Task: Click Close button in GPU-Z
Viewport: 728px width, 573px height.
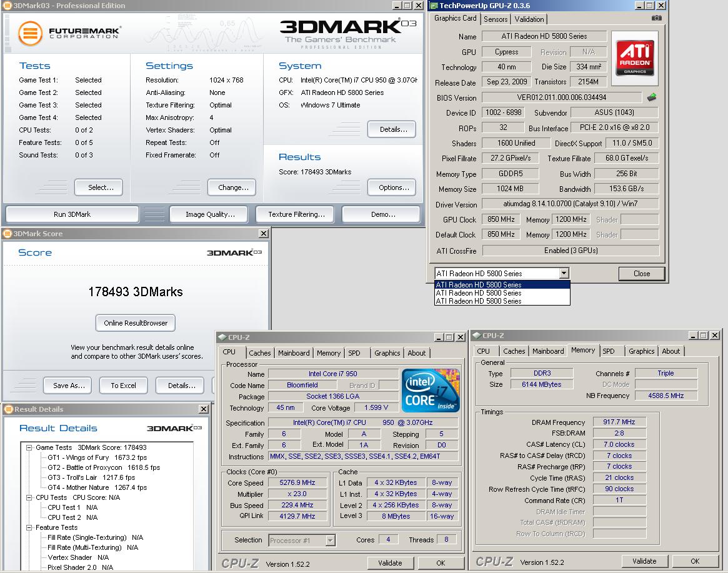Action: click(x=642, y=274)
